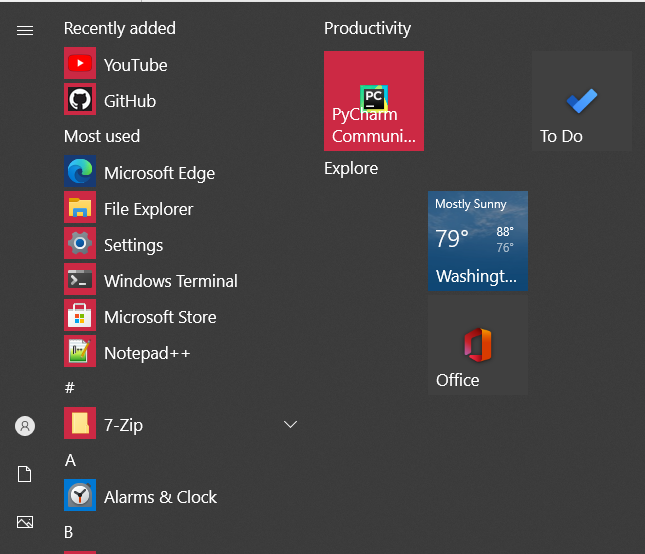Open Windows Terminal app
645x554 pixels.
click(x=170, y=281)
